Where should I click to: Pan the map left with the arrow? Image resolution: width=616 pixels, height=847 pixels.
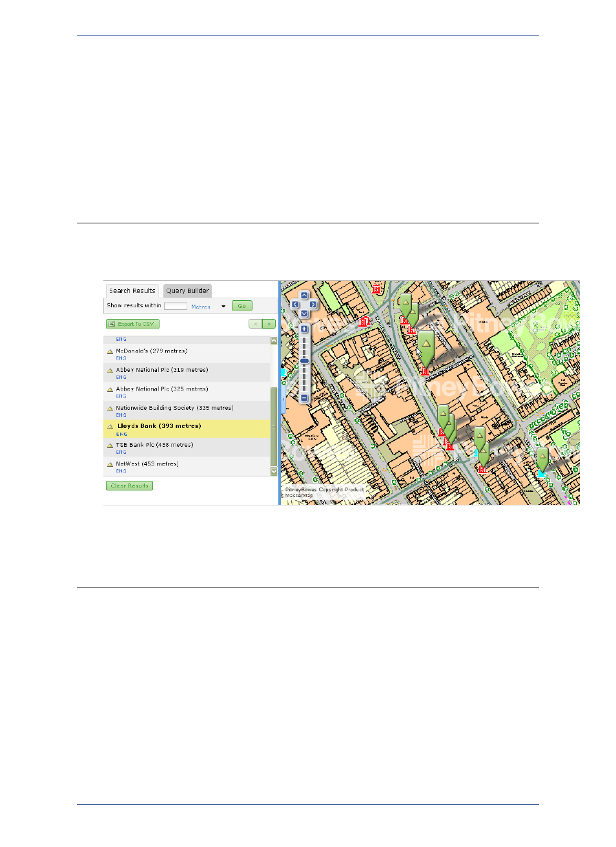(x=295, y=304)
